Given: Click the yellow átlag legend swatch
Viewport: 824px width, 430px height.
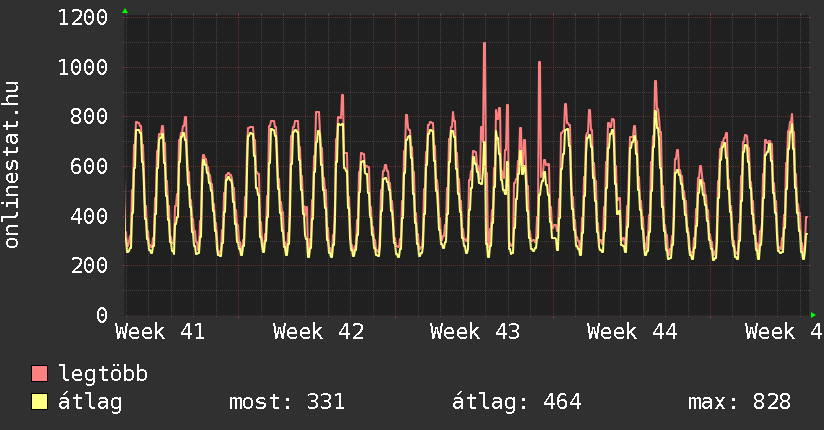Looking at the screenshot, I should point(40,402).
